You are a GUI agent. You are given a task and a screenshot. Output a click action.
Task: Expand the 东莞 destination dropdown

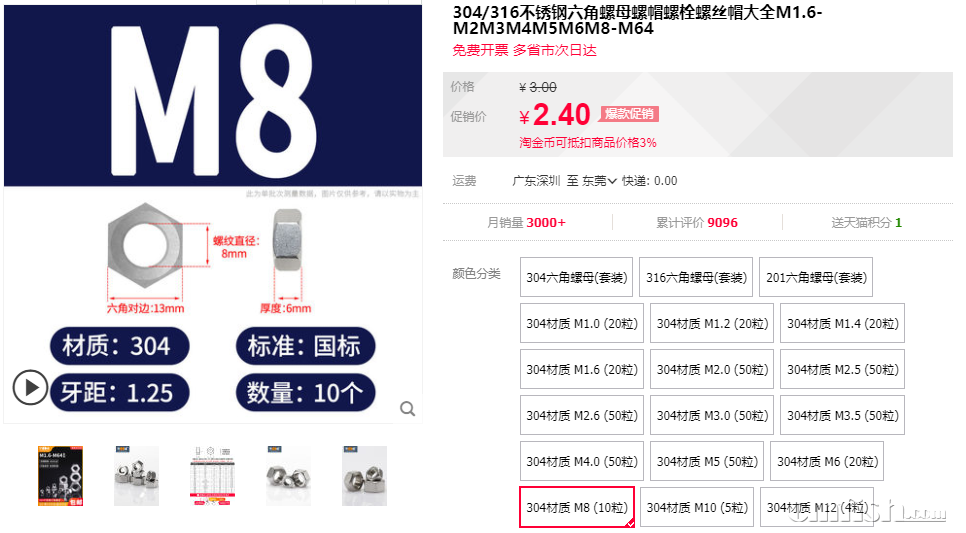click(x=599, y=181)
